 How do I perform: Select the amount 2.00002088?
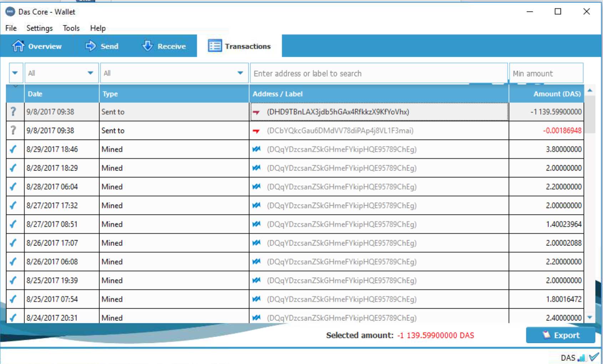coord(563,243)
